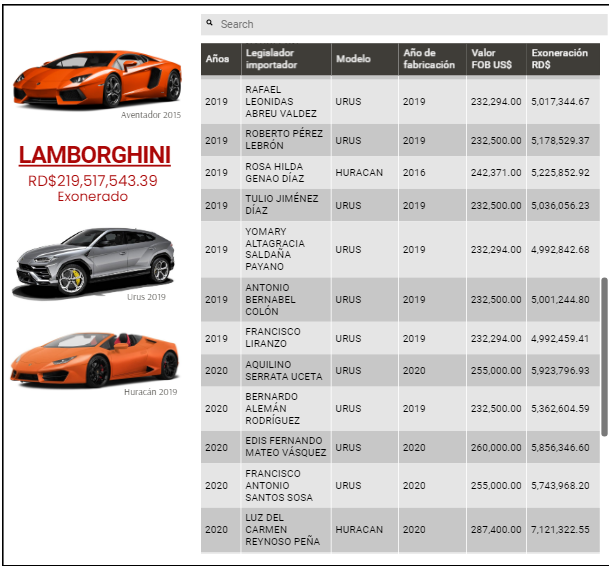
Task: Click the orange Huracán 2019 convertible image
Action: point(94,359)
